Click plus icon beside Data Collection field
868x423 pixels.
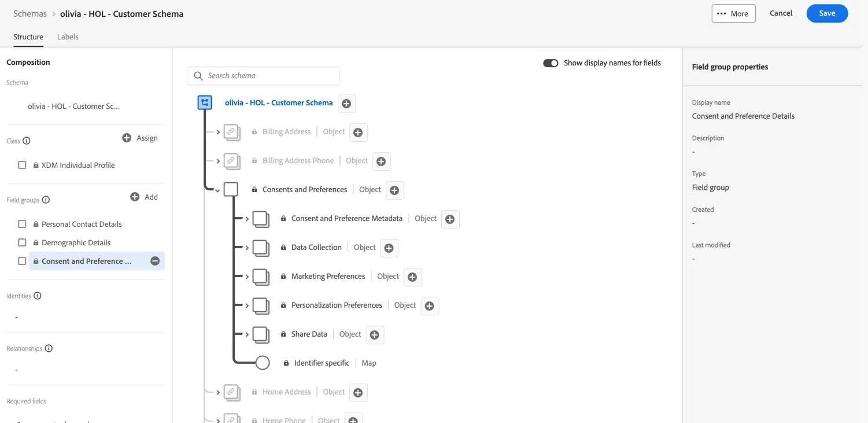(x=389, y=248)
